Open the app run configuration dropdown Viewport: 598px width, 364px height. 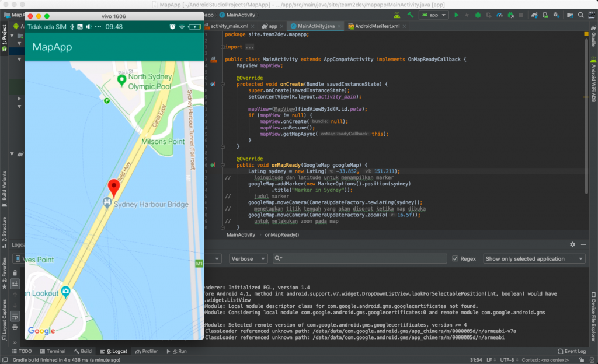click(x=434, y=15)
